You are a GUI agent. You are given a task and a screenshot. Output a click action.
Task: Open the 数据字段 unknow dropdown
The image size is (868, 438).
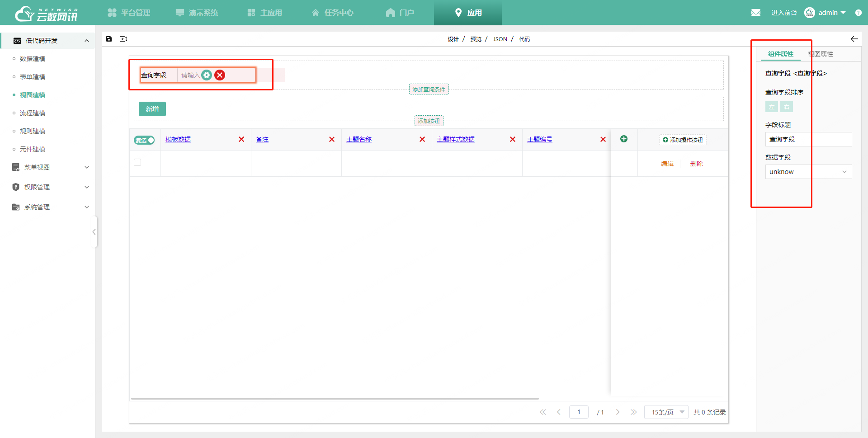(x=808, y=172)
